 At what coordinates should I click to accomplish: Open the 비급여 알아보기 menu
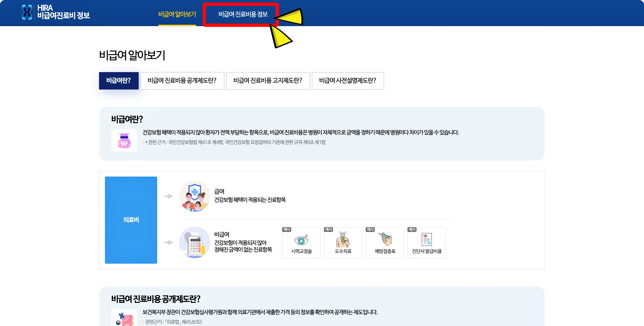click(x=177, y=14)
